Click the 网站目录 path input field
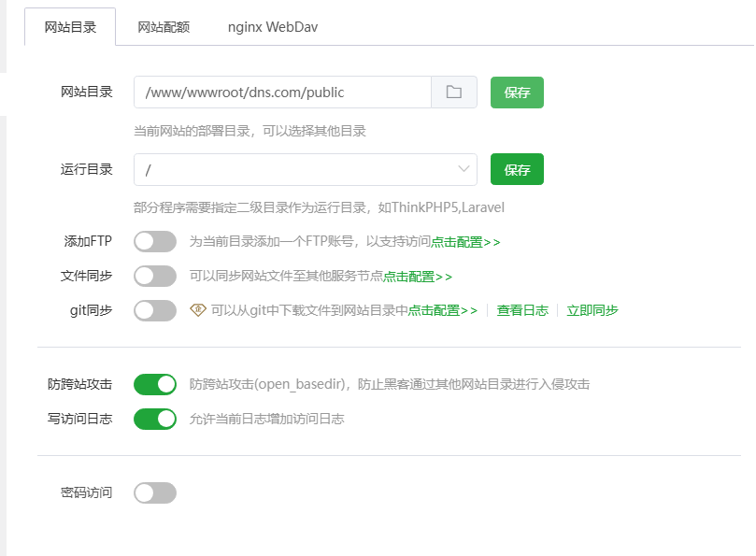This screenshot has height=556, width=756. 282,93
